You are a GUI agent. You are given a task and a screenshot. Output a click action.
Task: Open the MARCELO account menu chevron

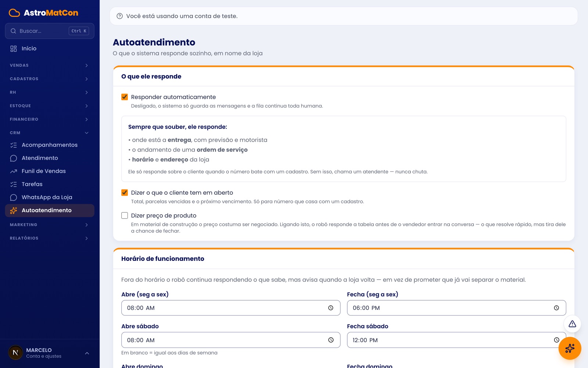click(87, 353)
